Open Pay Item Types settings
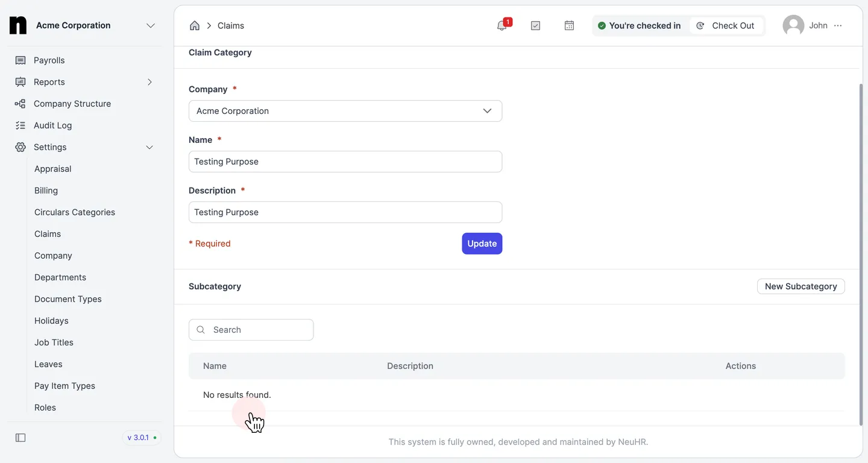The width and height of the screenshot is (868, 463). (64, 386)
